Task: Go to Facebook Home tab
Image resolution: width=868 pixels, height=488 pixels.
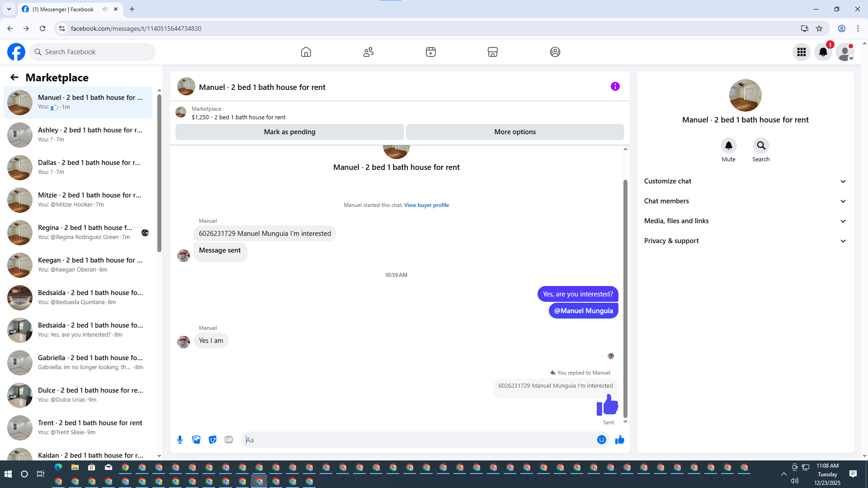Action: 306,52
